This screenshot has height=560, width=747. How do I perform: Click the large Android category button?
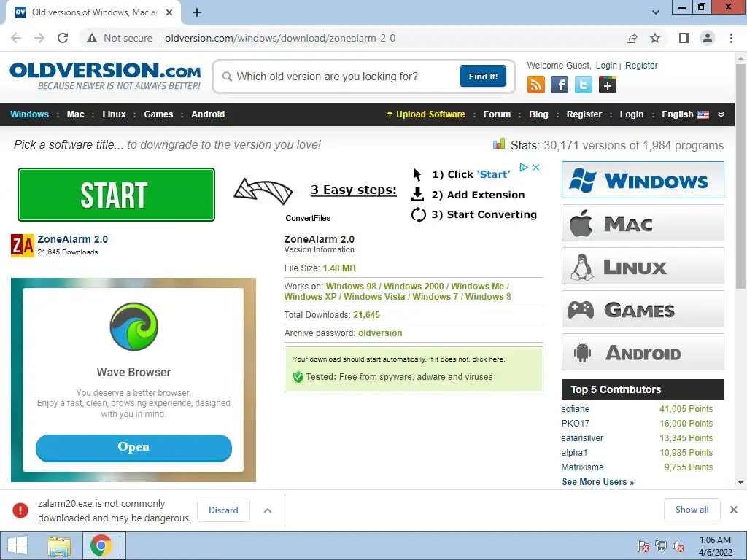643,352
